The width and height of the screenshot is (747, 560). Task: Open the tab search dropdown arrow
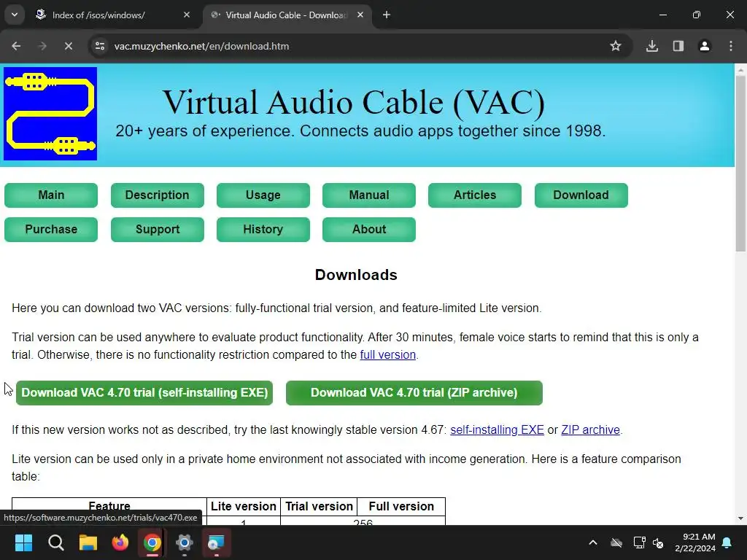click(x=15, y=15)
